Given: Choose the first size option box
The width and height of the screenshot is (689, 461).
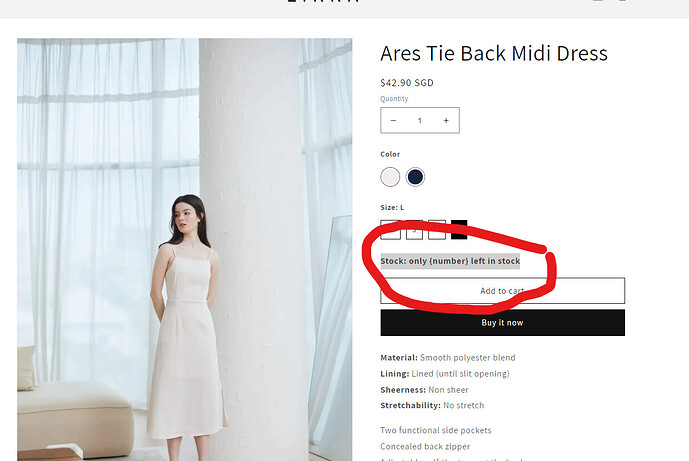Looking at the screenshot, I should pyautogui.click(x=391, y=230).
